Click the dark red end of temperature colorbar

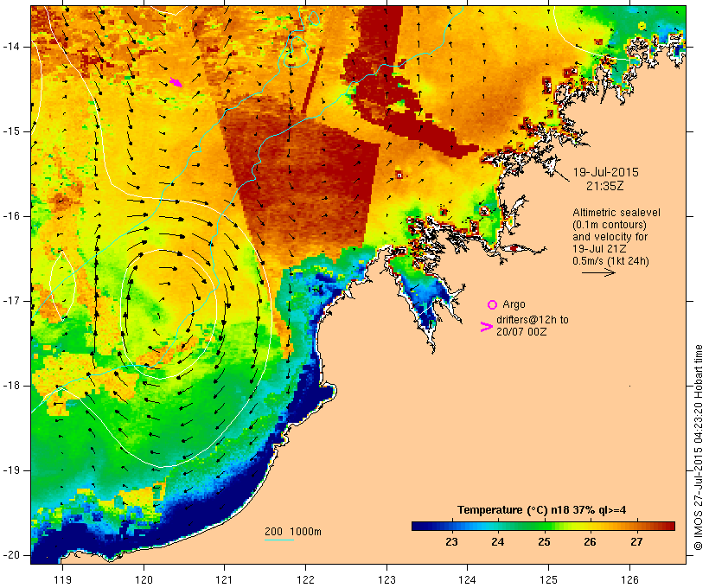[668, 526]
